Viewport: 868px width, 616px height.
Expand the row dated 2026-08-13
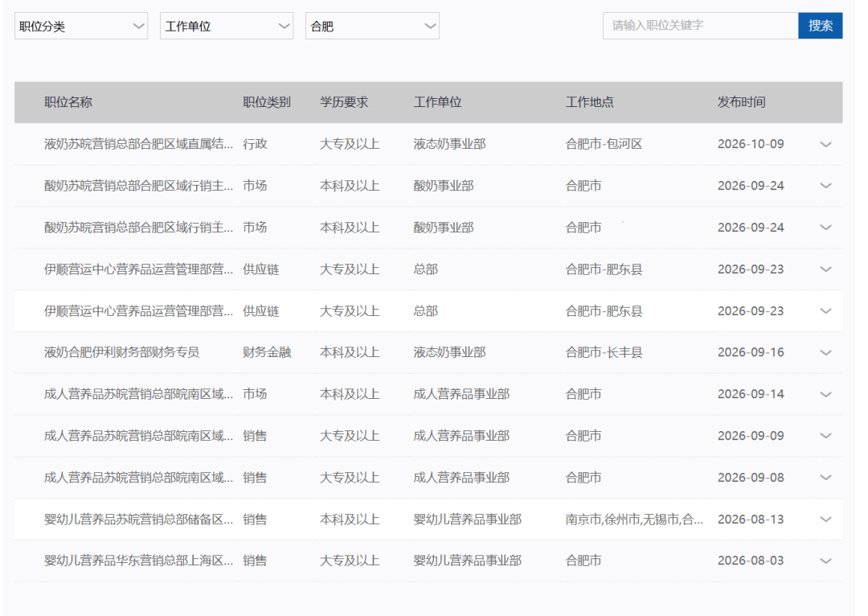coord(825,519)
